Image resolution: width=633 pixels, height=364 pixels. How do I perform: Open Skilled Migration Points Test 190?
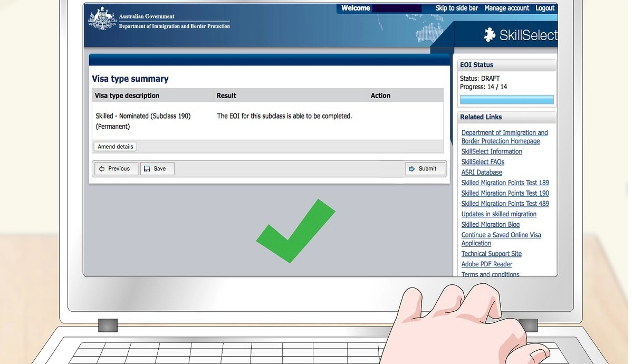tap(505, 194)
